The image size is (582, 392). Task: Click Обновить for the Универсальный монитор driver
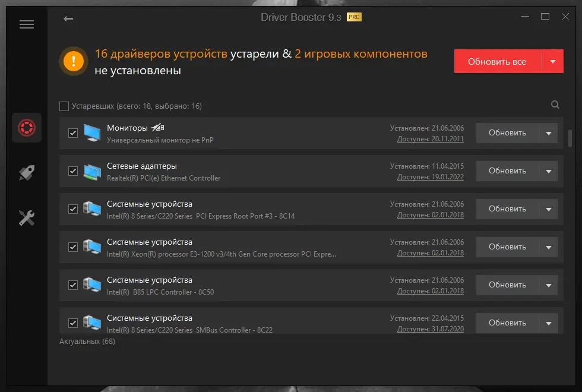click(507, 132)
